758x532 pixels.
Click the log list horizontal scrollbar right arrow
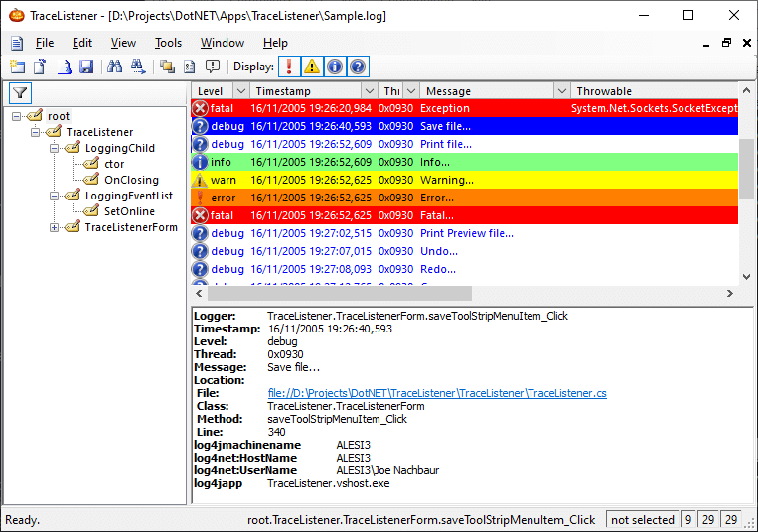tap(730, 294)
